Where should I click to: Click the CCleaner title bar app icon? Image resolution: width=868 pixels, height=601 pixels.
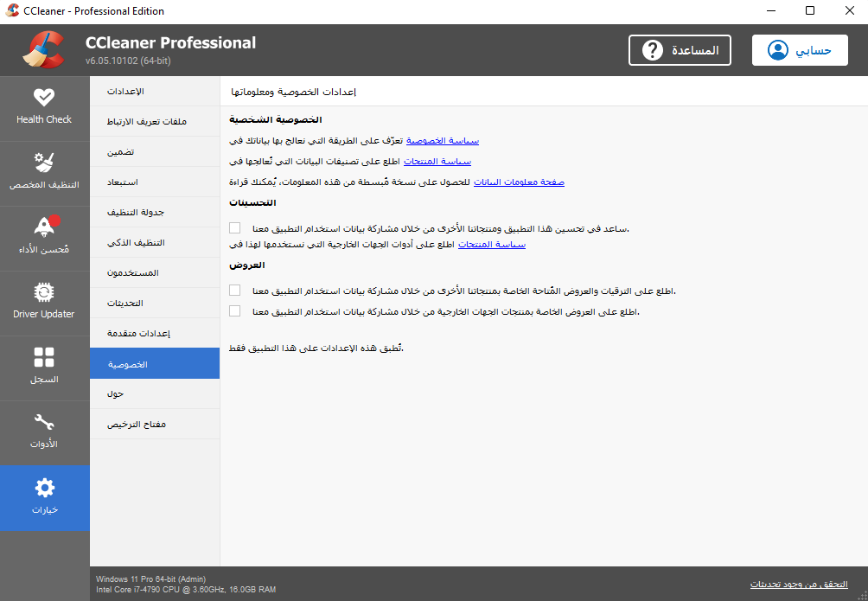click(x=11, y=10)
